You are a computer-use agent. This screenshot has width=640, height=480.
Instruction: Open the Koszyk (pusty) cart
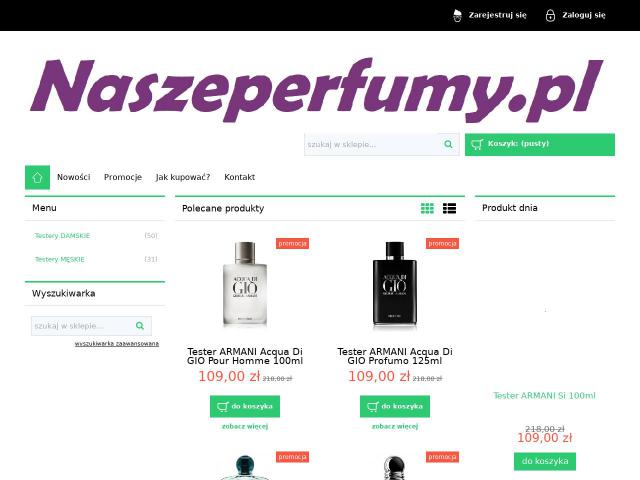[540, 144]
